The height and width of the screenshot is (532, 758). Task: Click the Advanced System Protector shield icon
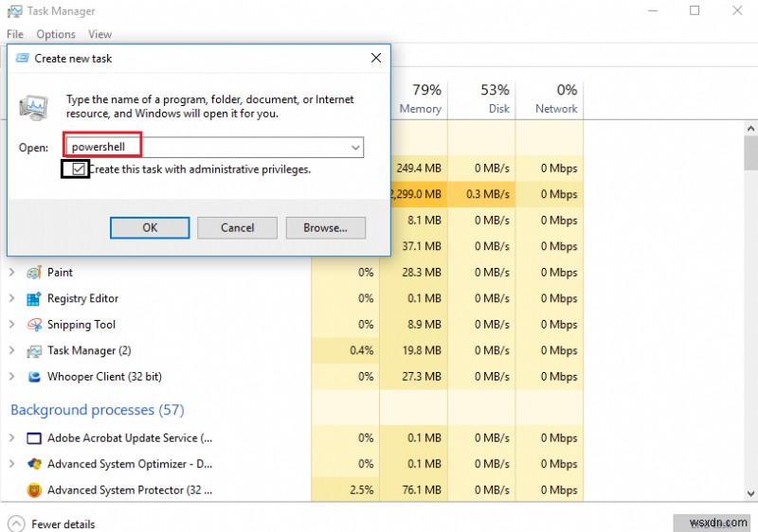tap(34, 490)
